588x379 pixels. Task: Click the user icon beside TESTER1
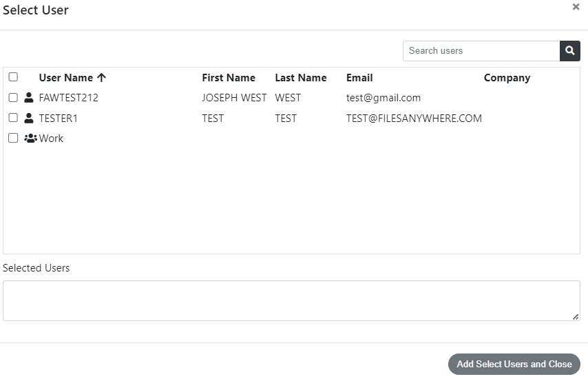pos(28,119)
